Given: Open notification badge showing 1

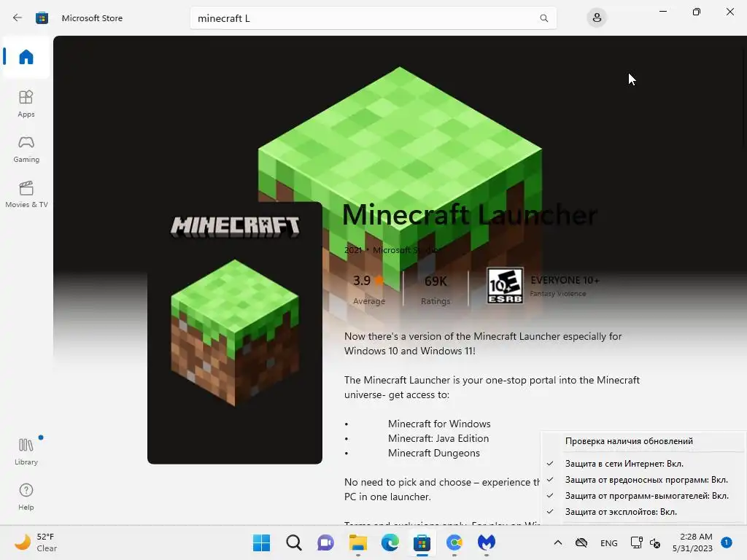Looking at the screenshot, I should (727, 542).
